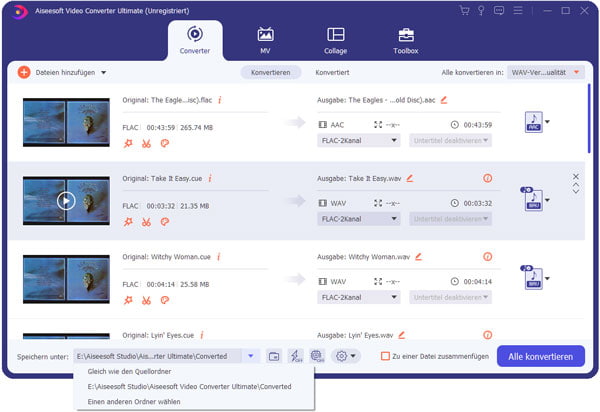Click the AAC output format icon
Screen dimensions: 600x412
coord(531,122)
